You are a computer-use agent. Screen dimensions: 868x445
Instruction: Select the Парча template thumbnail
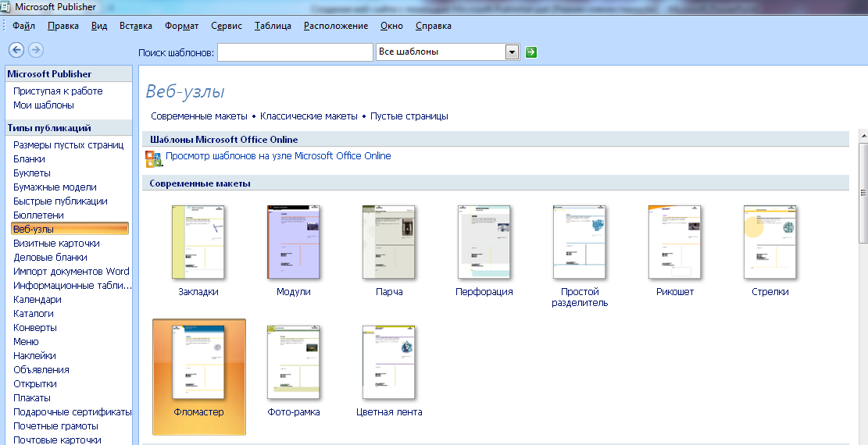point(388,243)
